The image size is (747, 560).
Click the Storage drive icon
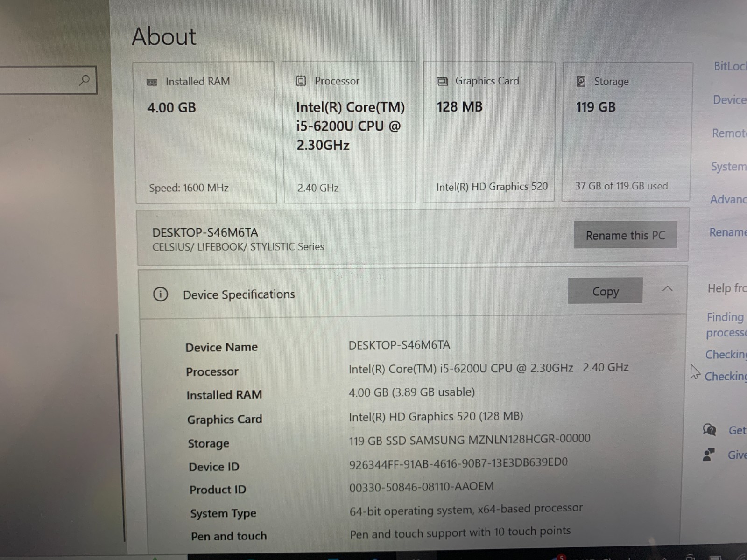click(x=581, y=82)
